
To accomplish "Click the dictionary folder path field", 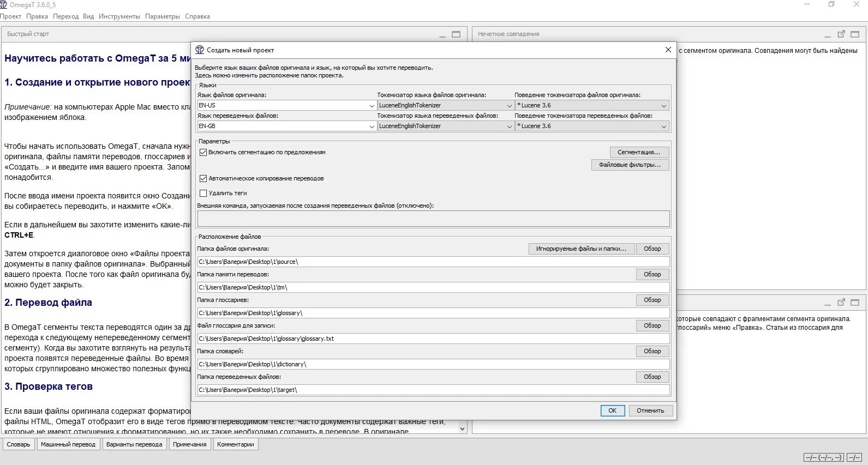I will tap(433, 364).
